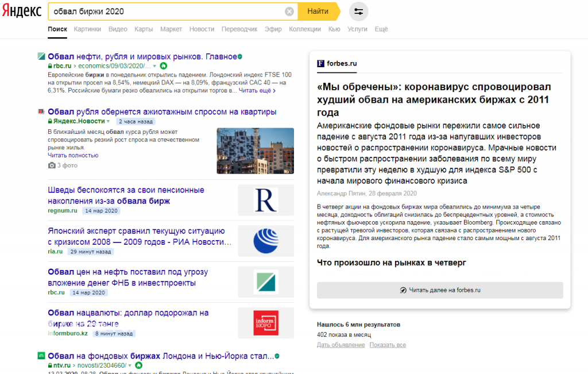The width and height of the screenshot is (588, 374).
Task: Click the RBC favicon beside the first result
Action: 41,56
